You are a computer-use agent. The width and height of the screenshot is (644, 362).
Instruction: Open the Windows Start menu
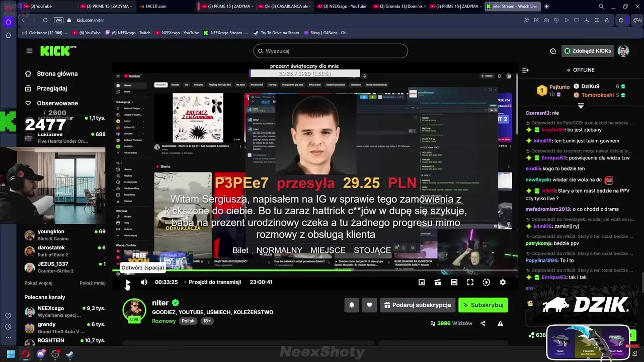[11, 354]
